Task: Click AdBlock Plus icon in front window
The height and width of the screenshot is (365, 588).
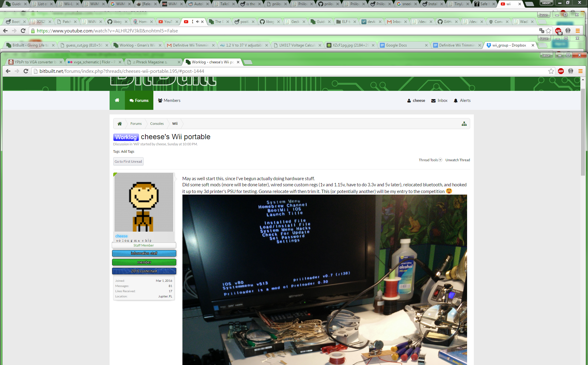Action: [561, 71]
